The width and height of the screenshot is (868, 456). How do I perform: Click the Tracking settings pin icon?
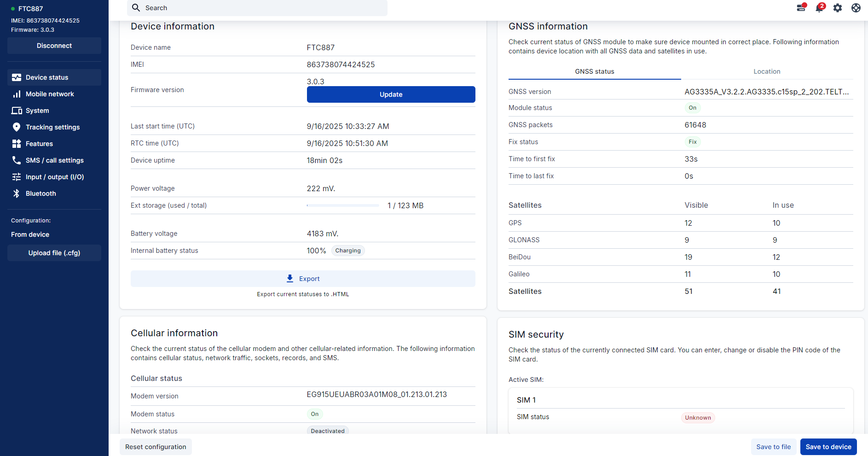pyautogui.click(x=17, y=127)
